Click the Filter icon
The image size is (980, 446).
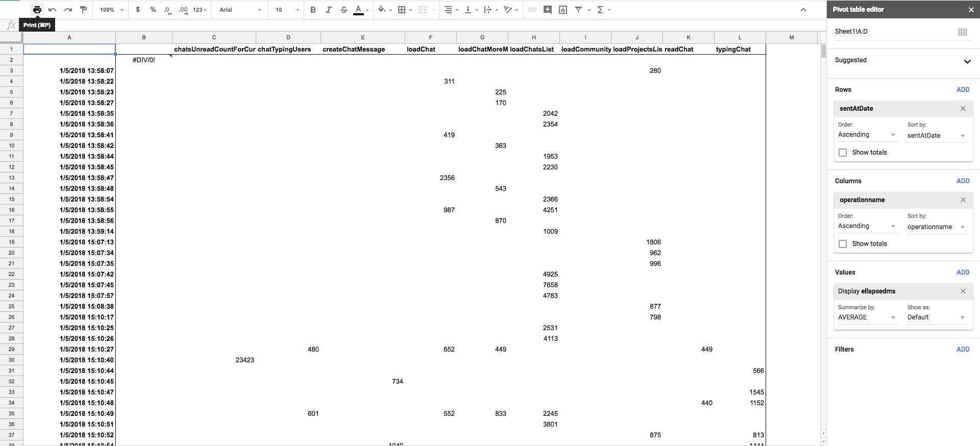(x=578, y=10)
